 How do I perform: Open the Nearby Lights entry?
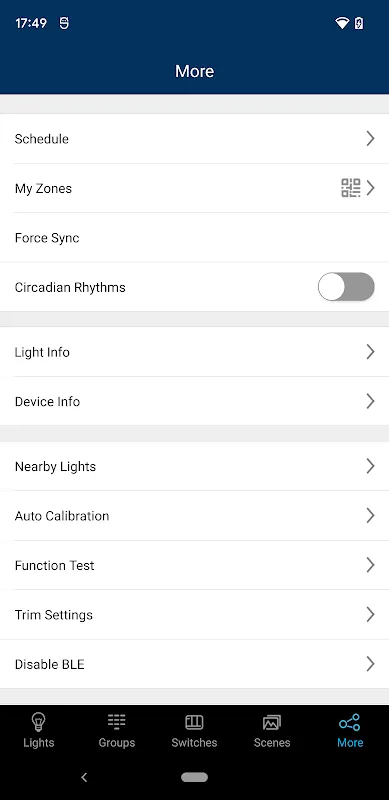194,466
